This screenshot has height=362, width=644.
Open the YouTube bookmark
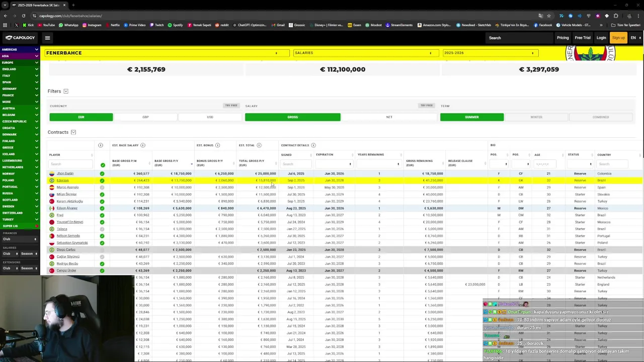[x=46, y=25]
